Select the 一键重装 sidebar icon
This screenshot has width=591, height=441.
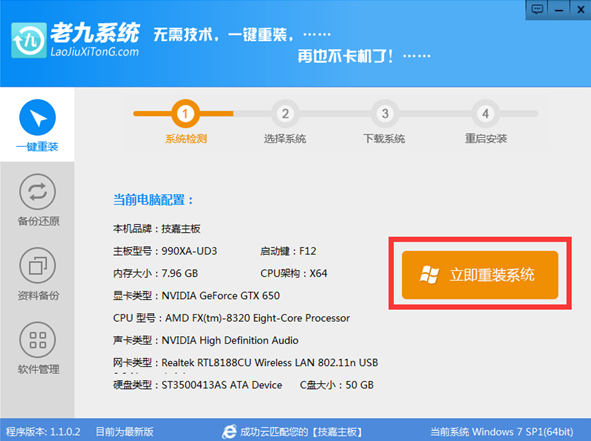[37, 117]
